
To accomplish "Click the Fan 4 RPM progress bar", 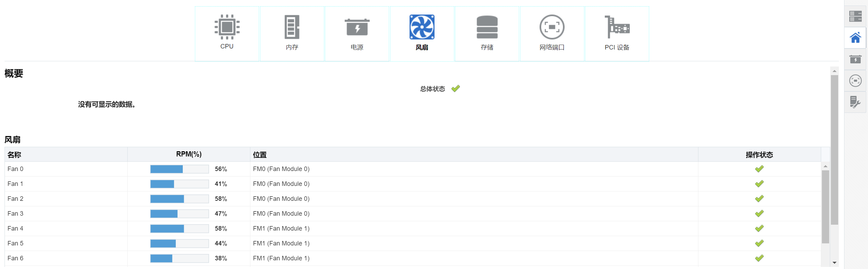I will [x=180, y=228].
